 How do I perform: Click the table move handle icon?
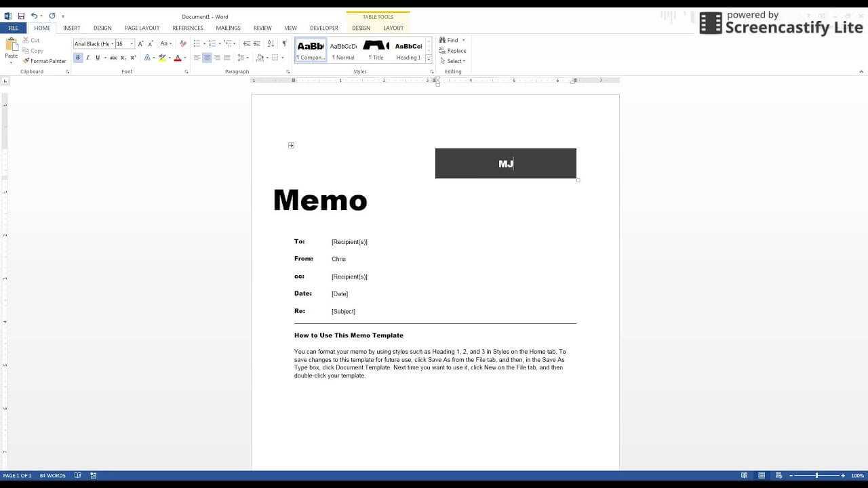[291, 145]
